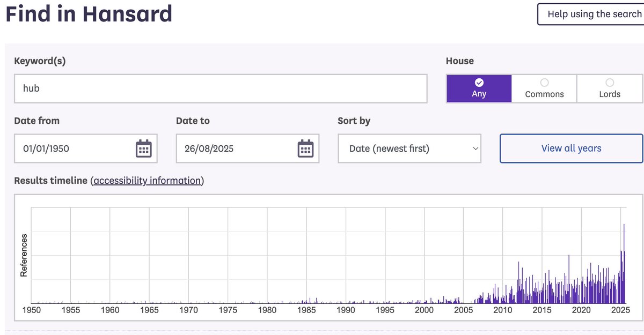The image size is (644, 335).
Task: Open the accessibility information link
Action: coord(147,181)
